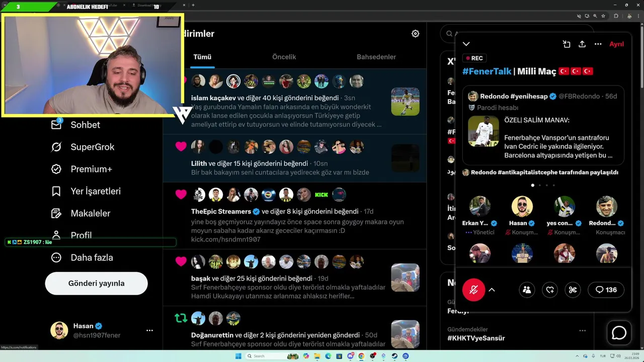Image resolution: width=644 pixels, height=362 pixels.
Task: Open Makaleler in the sidebar
Action: 80,213
